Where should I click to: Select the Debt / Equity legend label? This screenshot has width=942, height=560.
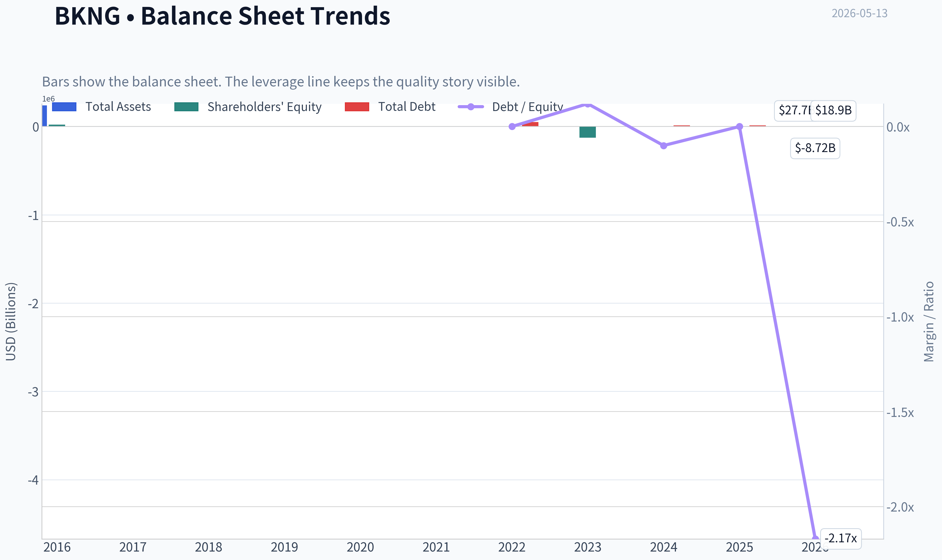point(527,107)
